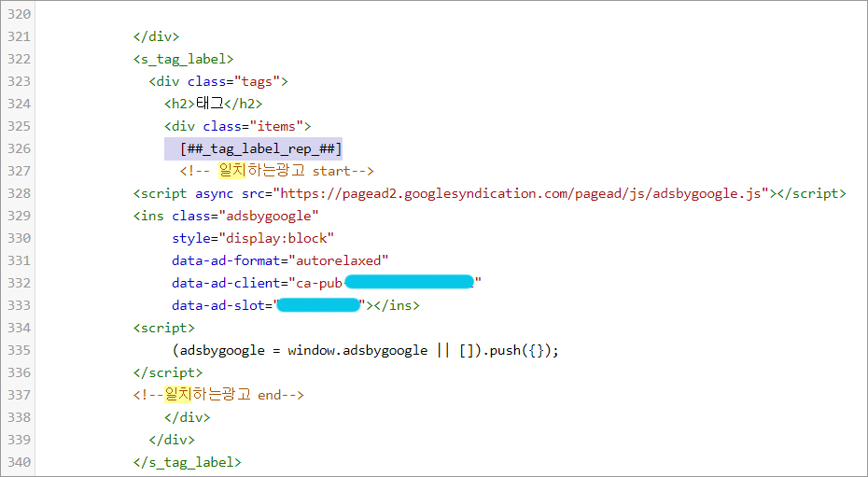Click line number 332 in the gutter
This screenshot has height=477, width=868.
click(20, 284)
